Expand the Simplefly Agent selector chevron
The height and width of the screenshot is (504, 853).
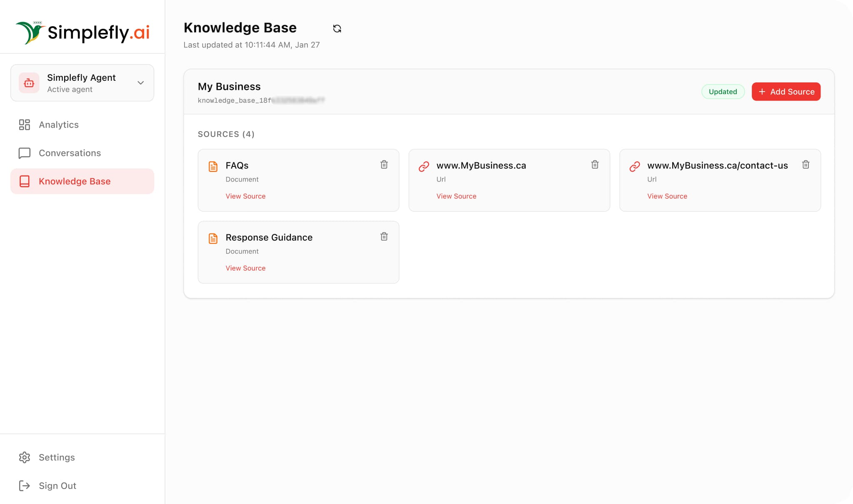[x=141, y=83]
